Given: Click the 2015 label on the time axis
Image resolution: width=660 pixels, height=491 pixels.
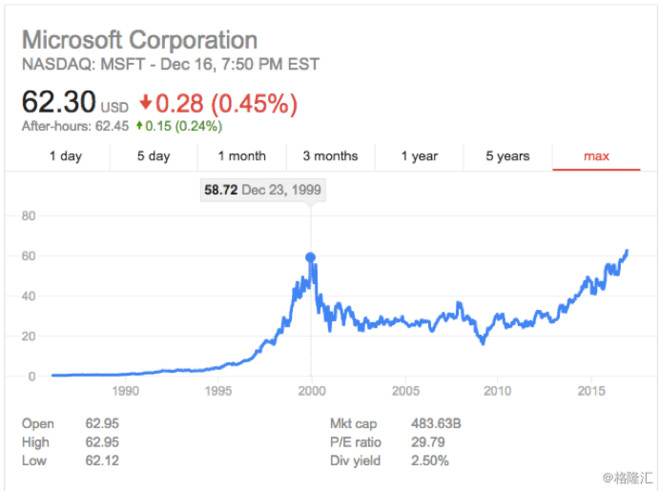Looking at the screenshot, I should [592, 391].
